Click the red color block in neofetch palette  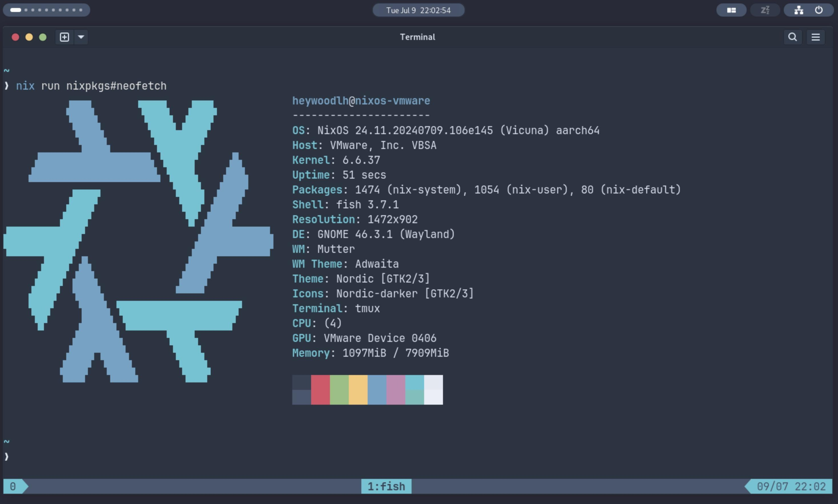coord(320,390)
